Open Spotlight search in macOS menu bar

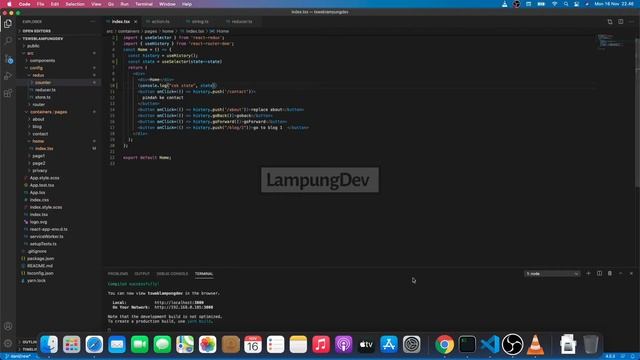pos(566,4)
